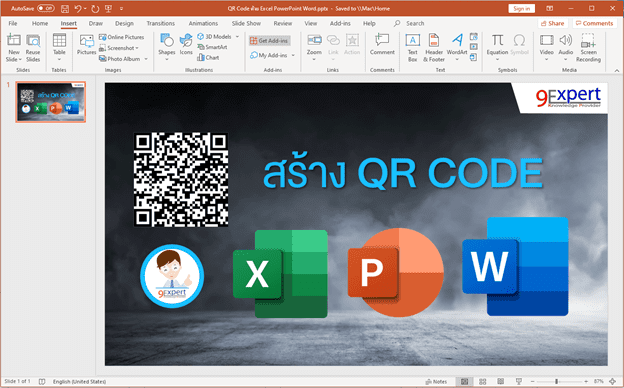Switch to the Transitions tab

click(x=160, y=23)
